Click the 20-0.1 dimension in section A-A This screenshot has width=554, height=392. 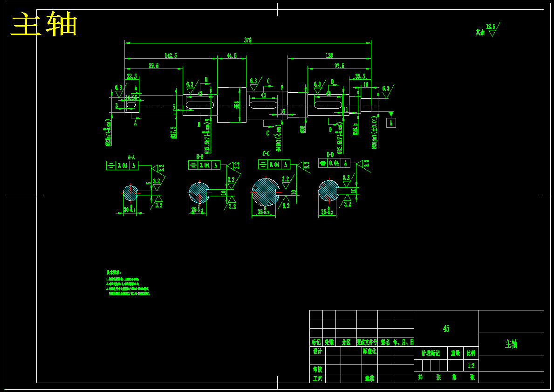(x=130, y=209)
